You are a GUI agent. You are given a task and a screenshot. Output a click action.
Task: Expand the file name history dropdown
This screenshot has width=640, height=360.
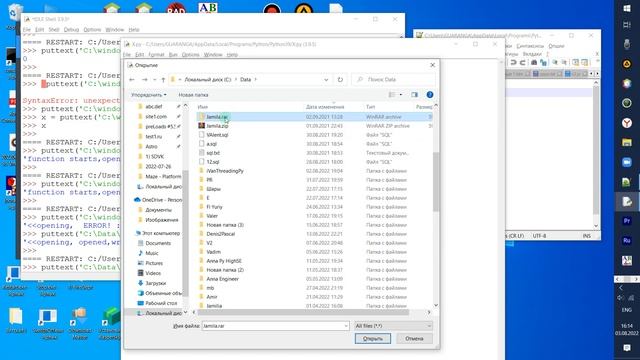346,326
